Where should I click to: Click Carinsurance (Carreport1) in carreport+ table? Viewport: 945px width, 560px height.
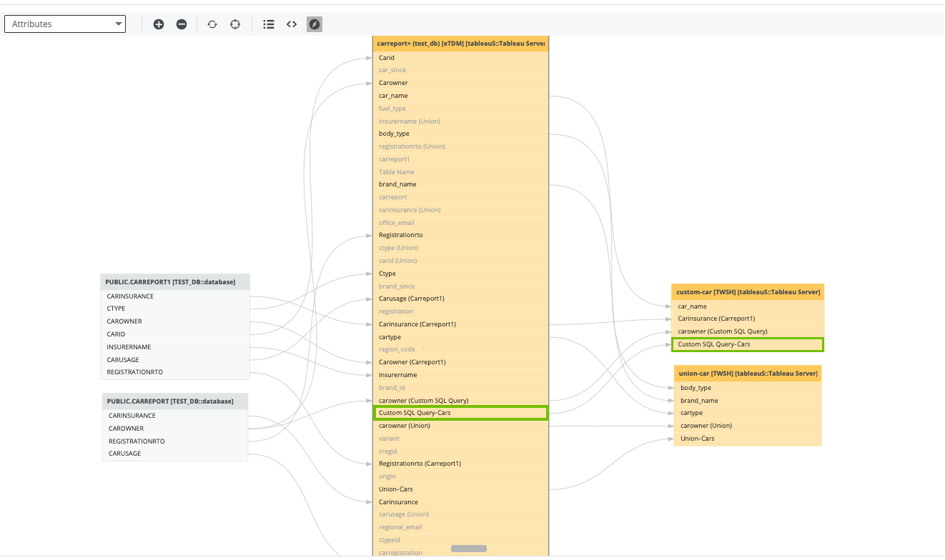point(461,324)
